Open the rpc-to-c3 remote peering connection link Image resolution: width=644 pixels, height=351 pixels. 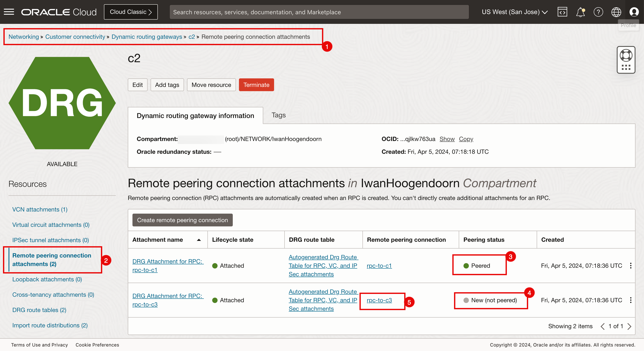click(379, 300)
